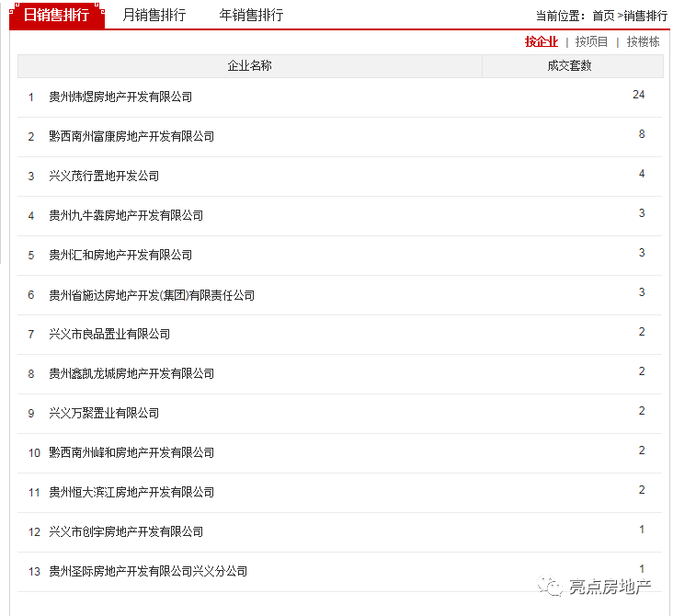Click sales count 3 for 贵州省施达
673x616 pixels.
click(642, 291)
